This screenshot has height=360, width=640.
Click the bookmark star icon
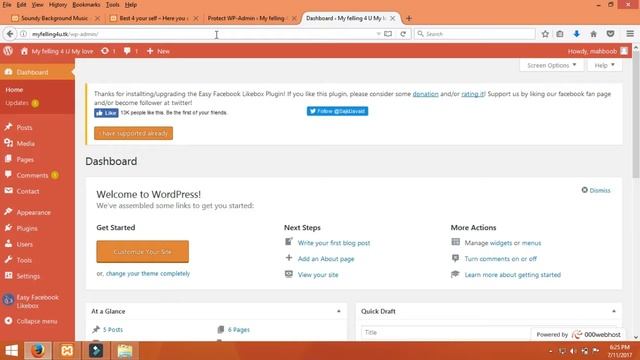click(x=545, y=34)
